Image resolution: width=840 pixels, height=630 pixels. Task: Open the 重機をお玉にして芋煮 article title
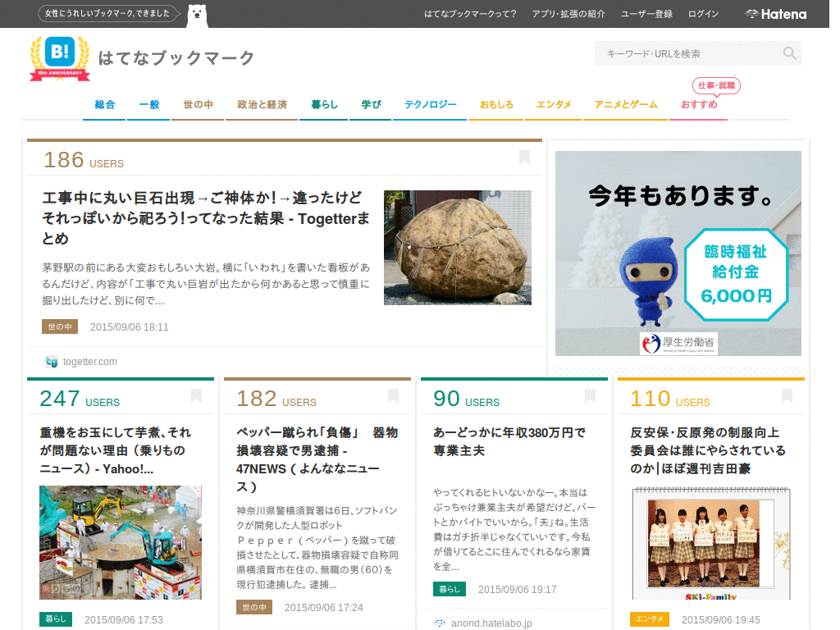(115, 450)
